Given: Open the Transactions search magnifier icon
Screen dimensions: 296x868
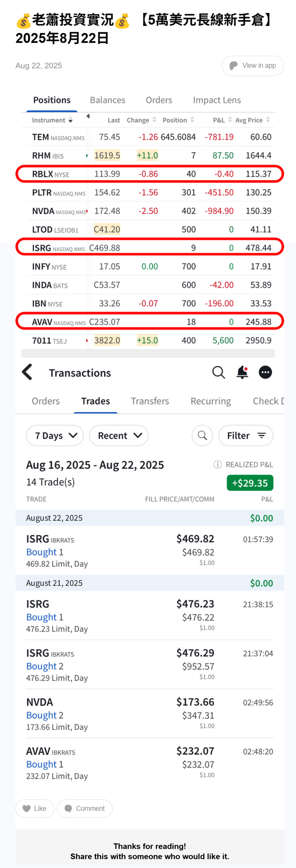Looking at the screenshot, I should click(218, 372).
